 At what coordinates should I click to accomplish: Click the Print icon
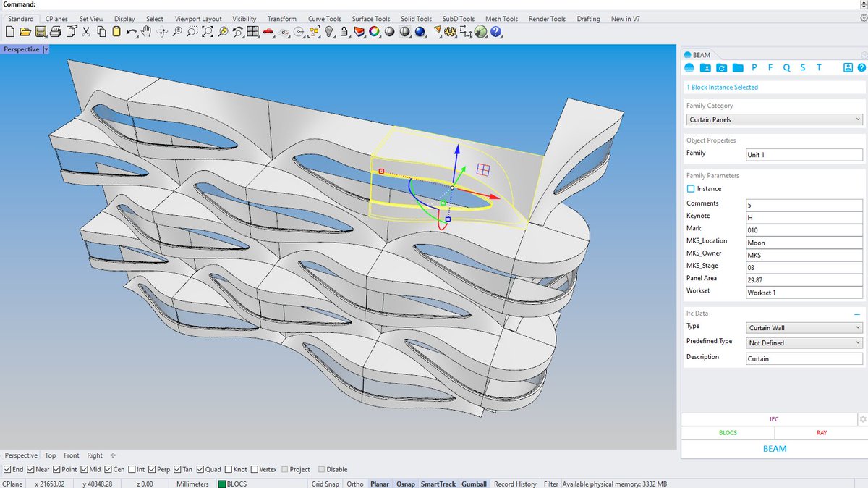point(56,32)
